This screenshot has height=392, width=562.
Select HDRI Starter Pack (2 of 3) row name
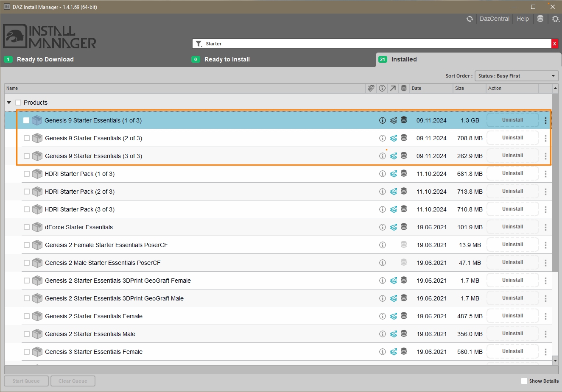tap(80, 192)
